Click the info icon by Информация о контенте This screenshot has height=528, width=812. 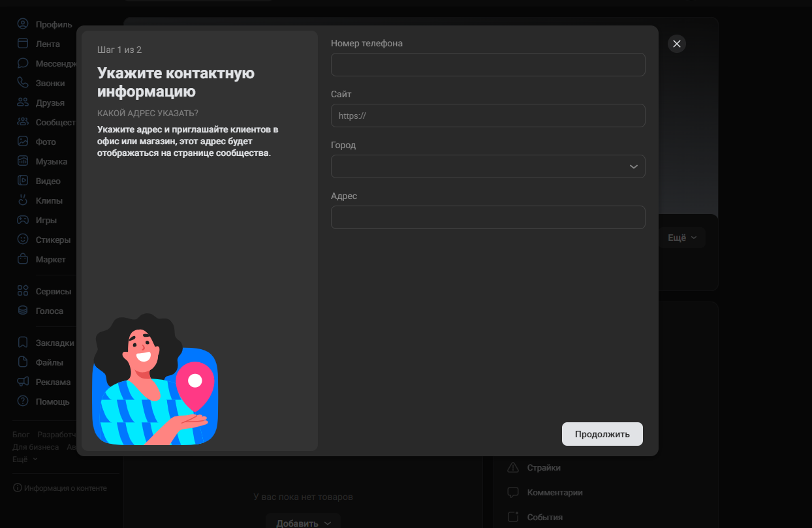(x=17, y=488)
